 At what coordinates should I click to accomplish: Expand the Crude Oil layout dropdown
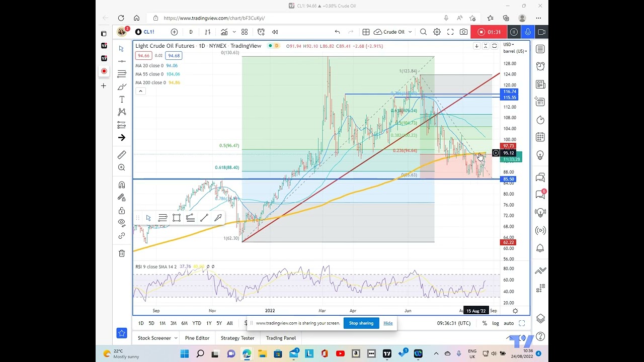410,32
